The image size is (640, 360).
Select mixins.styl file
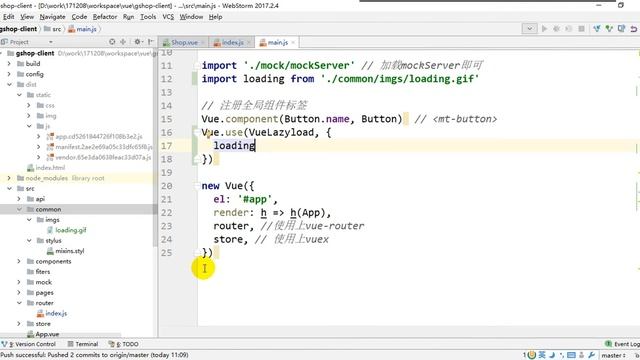click(x=65, y=251)
